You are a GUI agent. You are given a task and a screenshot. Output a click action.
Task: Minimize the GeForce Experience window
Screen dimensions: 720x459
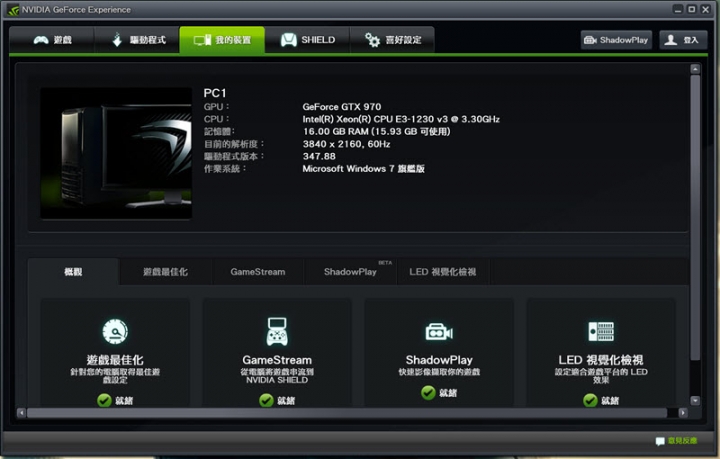tap(678, 9)
